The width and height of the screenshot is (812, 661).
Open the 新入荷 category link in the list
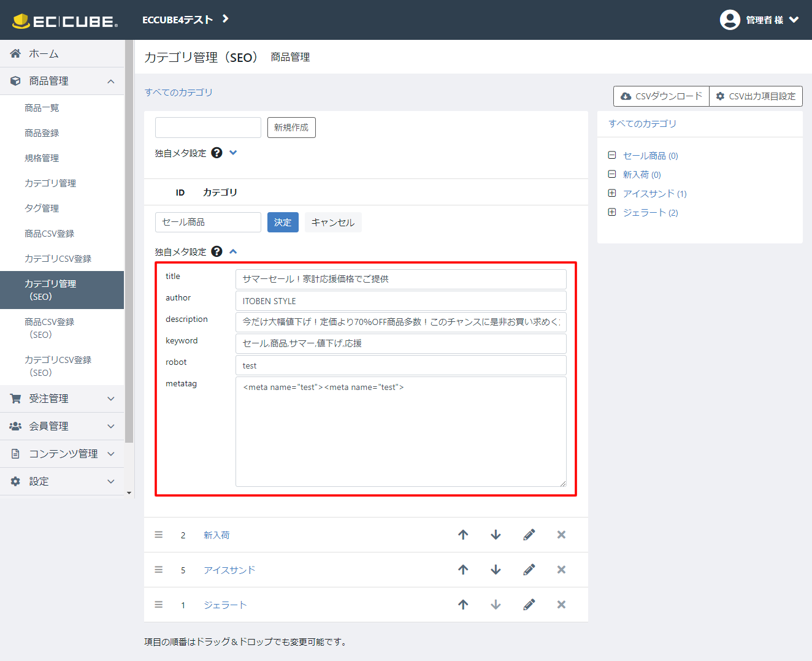click(x=216, y=535)
